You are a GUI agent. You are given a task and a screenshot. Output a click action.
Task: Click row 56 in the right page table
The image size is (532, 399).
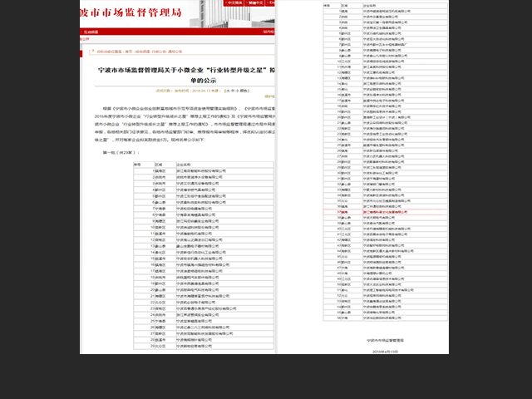click(x=385, y=318)
